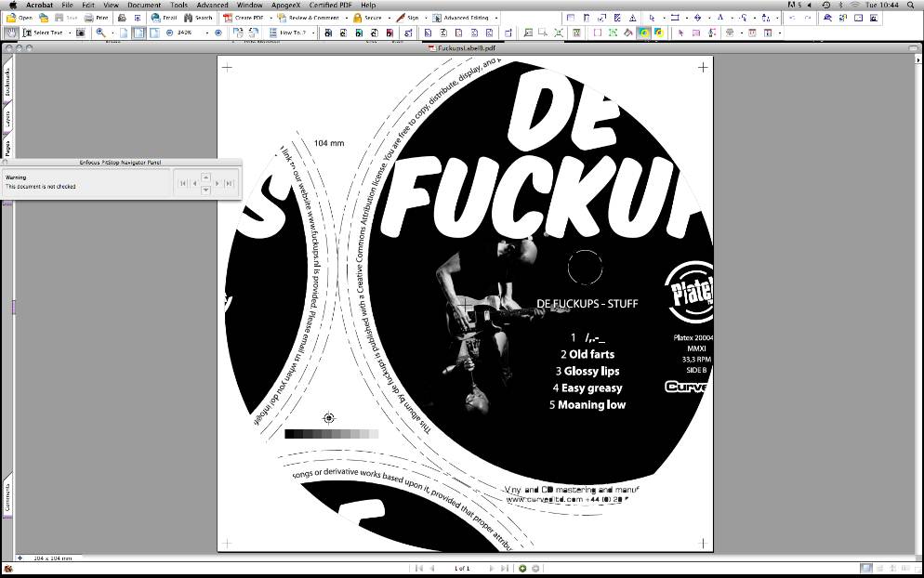Image resolution: width=924 pixels, height=578 pixels.
Task: Click the Search binoculars button
Action: coord(198,18)
